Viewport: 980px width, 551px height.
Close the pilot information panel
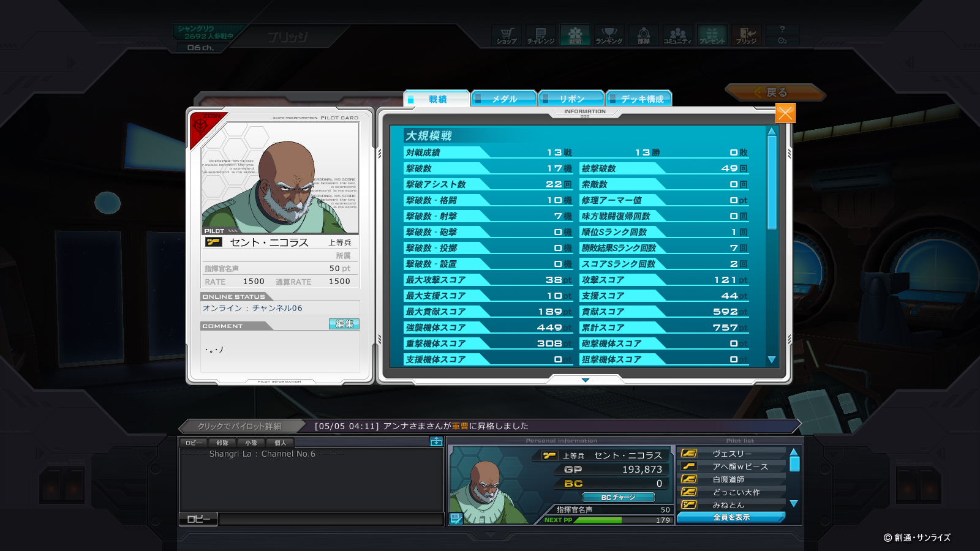pos(785,113)
